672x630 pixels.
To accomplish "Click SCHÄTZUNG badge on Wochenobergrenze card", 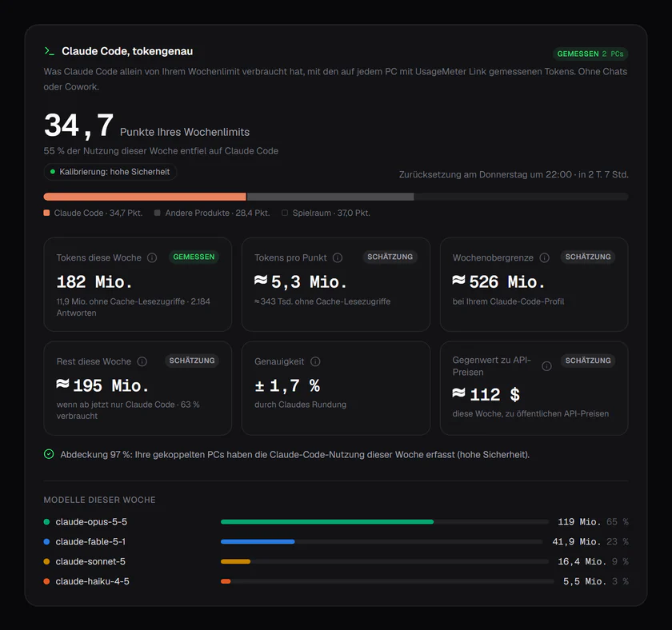I will click(x=588, y=257).
